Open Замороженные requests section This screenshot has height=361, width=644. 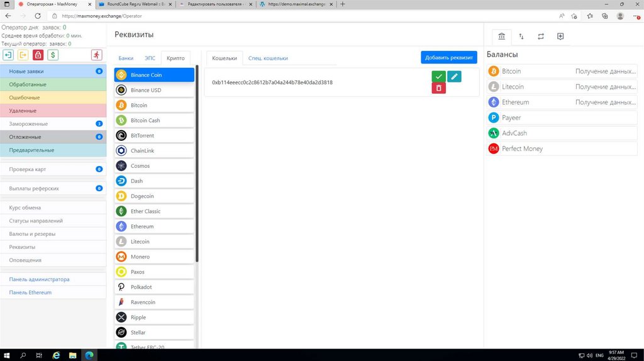pyautogui.click(x=53, y=124)
